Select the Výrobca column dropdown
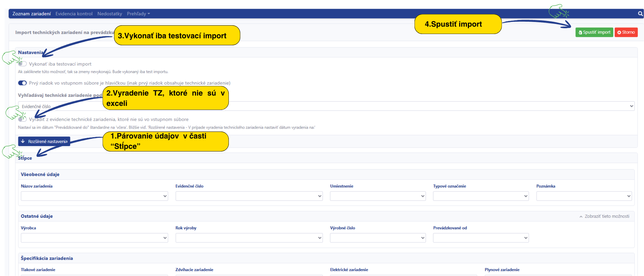Screen dimensions: 644x276 tap(94, 238)
